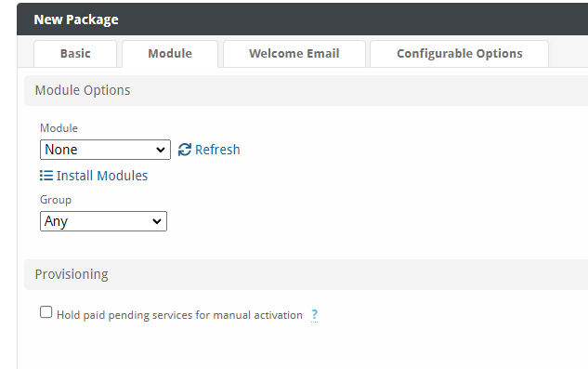Follow the Install Modules link
This screenshot has width=588, height=369.
tap(102, 176)
